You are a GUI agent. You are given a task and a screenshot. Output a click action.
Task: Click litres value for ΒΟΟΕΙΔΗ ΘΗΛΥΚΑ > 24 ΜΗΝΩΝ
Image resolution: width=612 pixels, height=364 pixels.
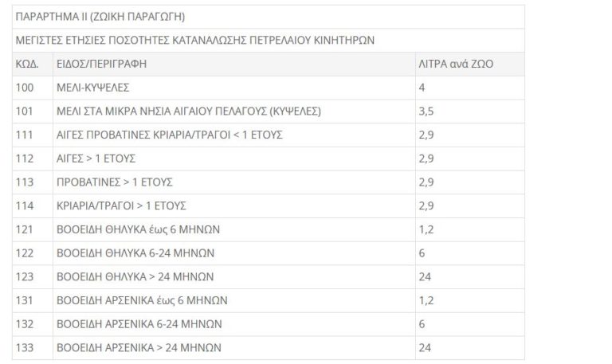424,277
